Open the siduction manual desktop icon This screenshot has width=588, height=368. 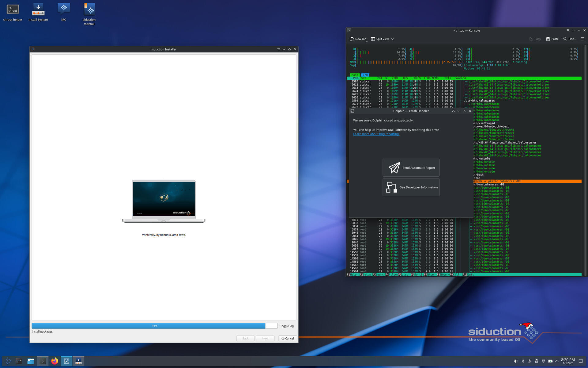pos(89,15)
